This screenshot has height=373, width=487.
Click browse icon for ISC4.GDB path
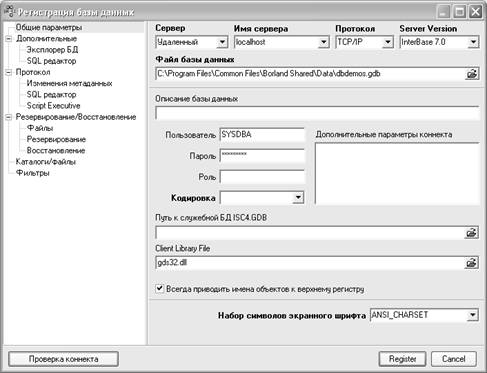pyautogui.click(x=471, y=233)
